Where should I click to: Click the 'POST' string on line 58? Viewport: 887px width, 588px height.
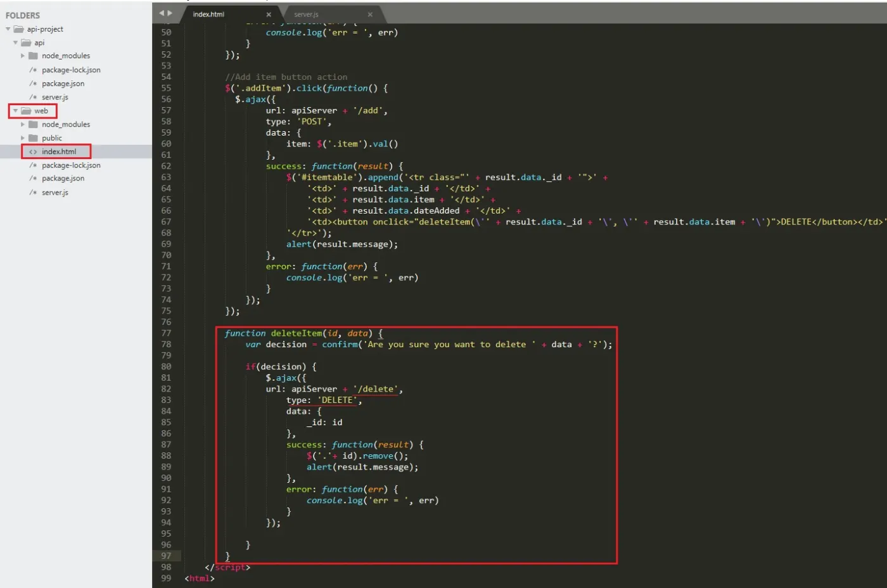click(x=312, y=122)
